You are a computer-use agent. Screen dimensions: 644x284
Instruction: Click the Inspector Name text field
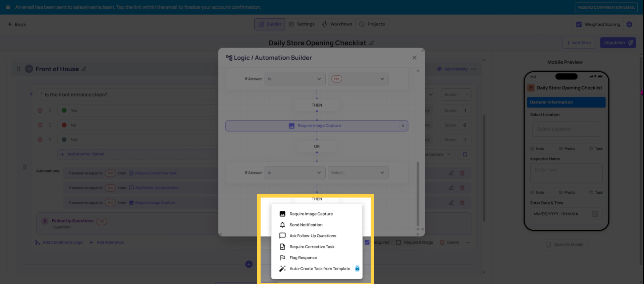click(566, 173)
